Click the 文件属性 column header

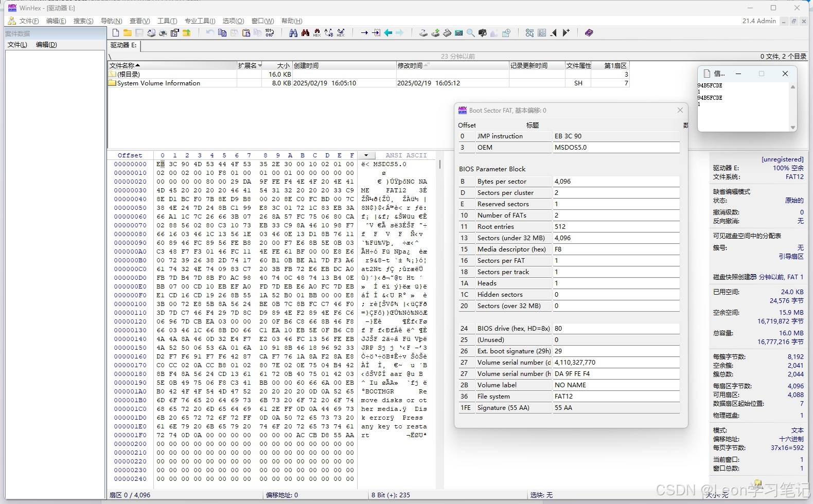pos(578,66)
